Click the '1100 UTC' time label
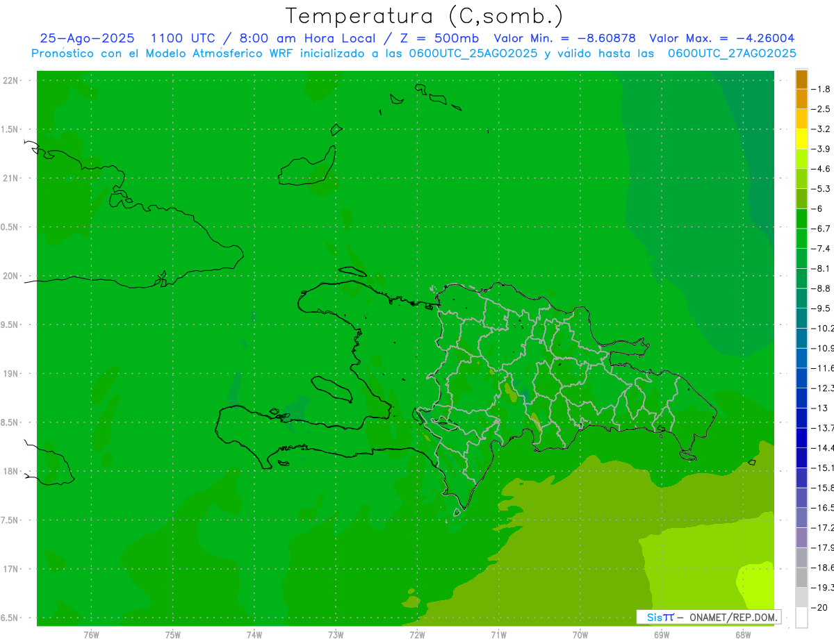Screen dimensions: 834x644 tap(183, 38)
